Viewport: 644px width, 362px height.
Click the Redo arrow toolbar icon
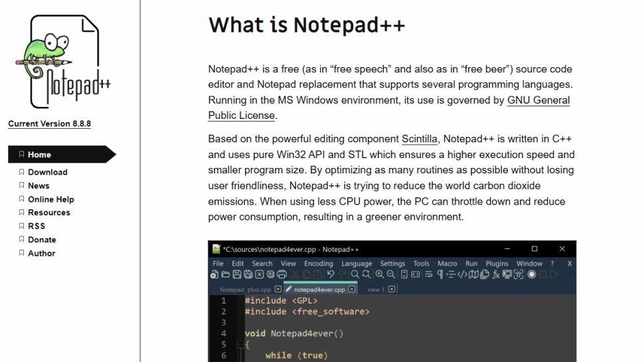click(x=342, y=274)
